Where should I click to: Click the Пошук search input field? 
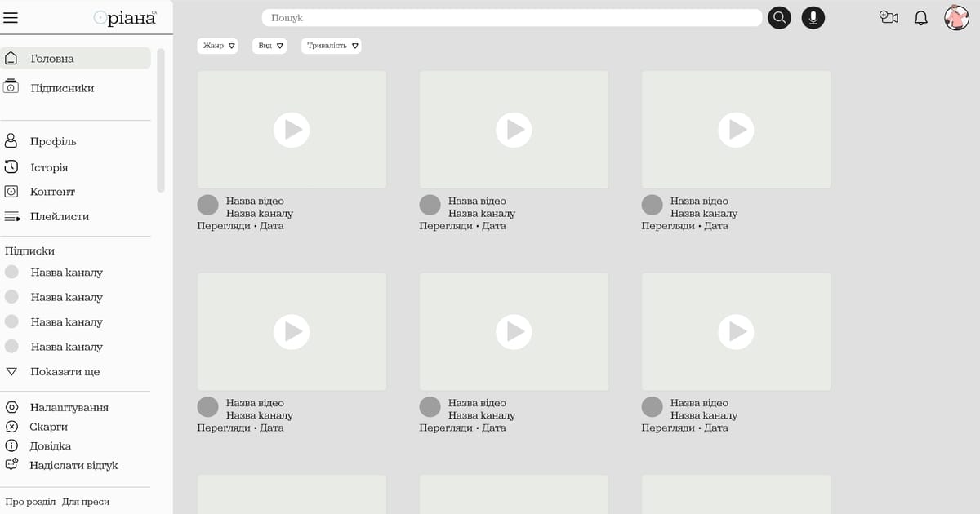point(511,18)
